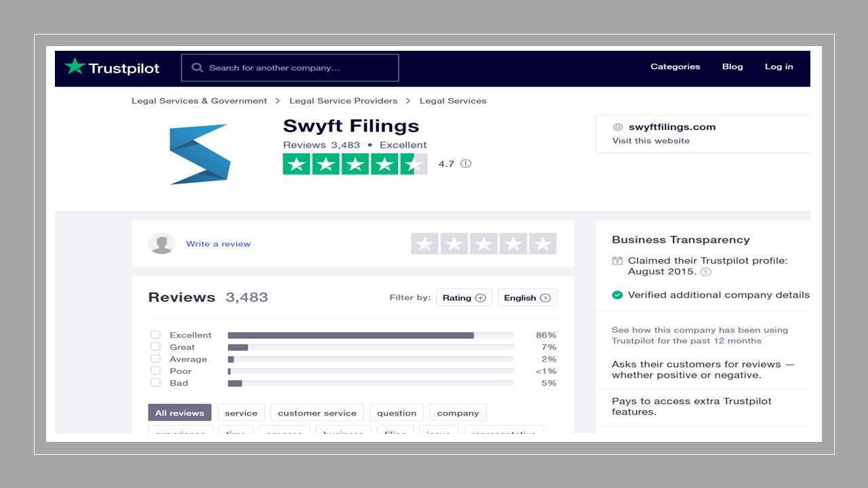Click the Great 7% rating bar

[x=371, y=347]
